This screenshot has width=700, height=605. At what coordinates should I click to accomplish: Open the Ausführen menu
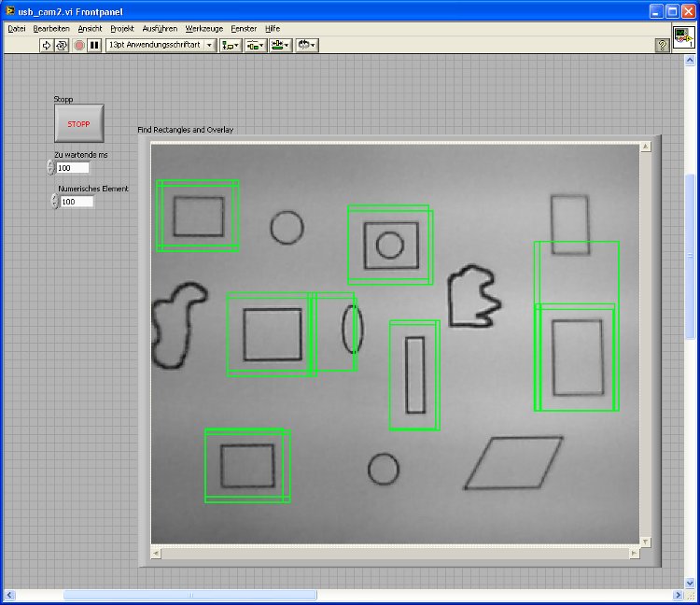(x=160, y=29)
